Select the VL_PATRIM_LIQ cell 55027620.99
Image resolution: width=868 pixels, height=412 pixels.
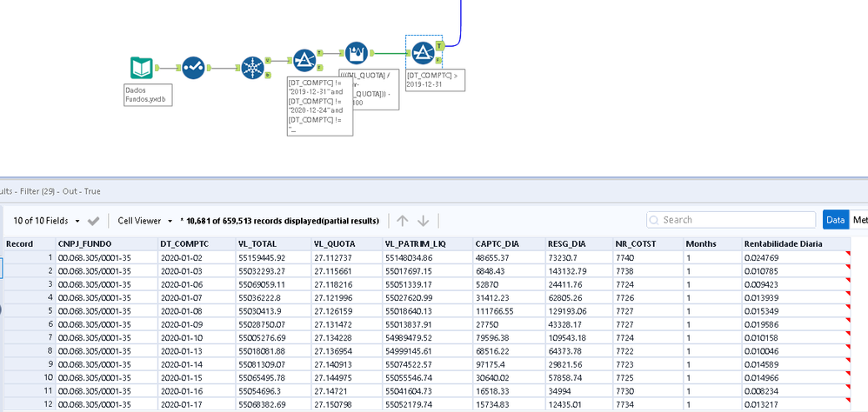[427, 297]
